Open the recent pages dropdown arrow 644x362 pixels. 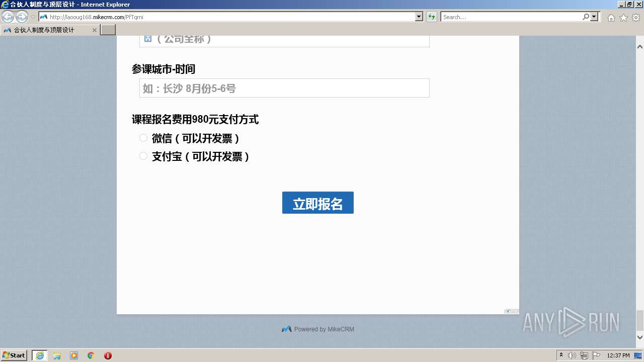(33, 17)
